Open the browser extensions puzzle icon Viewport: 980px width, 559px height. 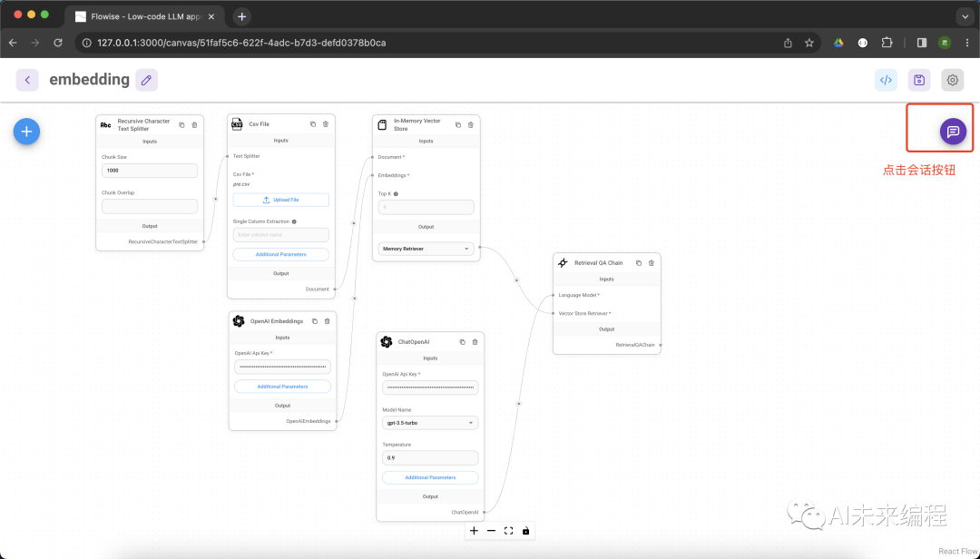point(887,43)
